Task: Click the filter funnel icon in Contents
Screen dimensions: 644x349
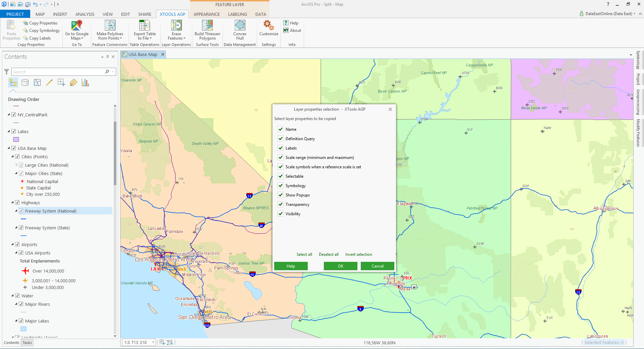Action: point(6,71)
